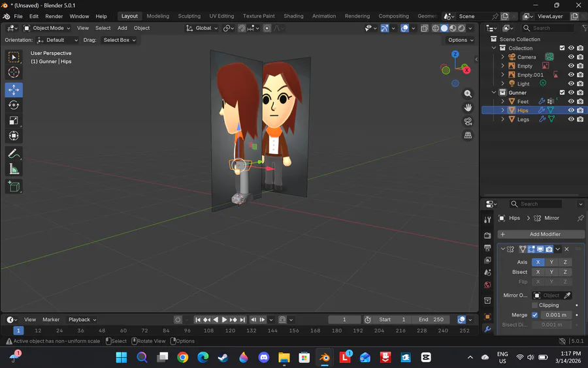Uncheck the Merge checkbox
The image size is (588, 368).
534,315
